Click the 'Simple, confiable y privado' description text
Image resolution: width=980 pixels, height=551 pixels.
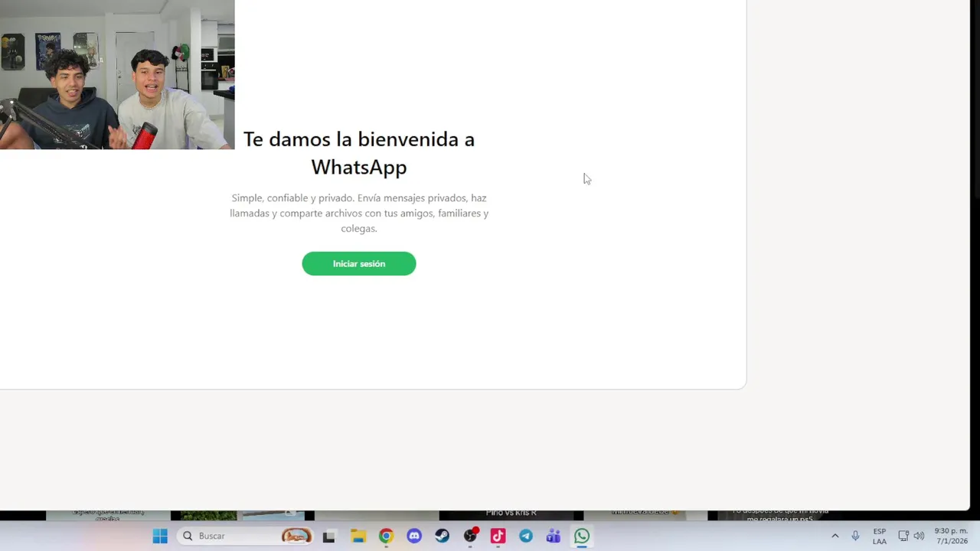pos(359,213)
